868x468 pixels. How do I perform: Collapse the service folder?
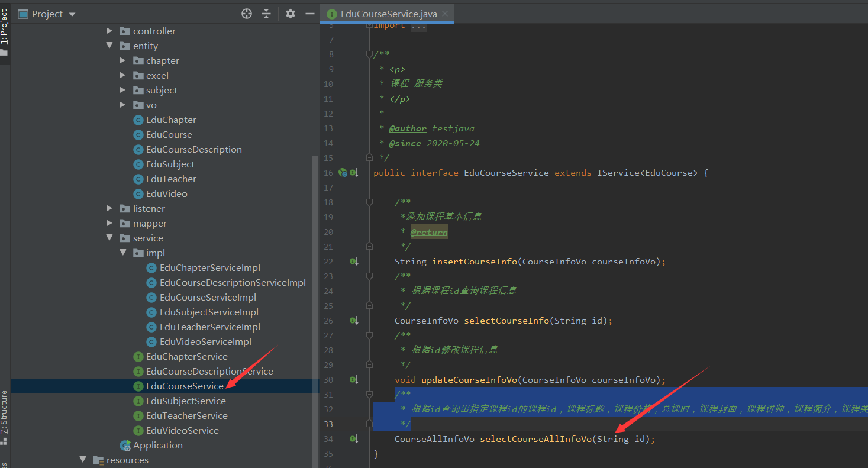(109, 238)
